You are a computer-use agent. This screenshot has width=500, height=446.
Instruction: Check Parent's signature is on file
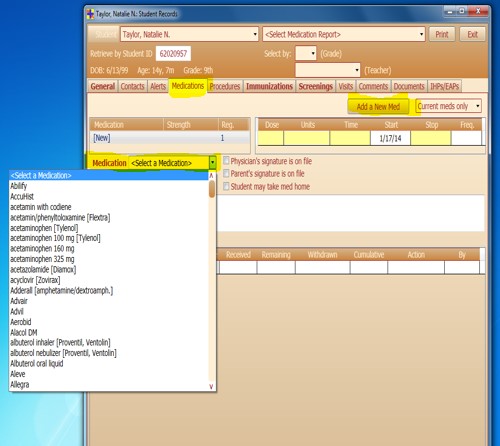tap(226, 173)
